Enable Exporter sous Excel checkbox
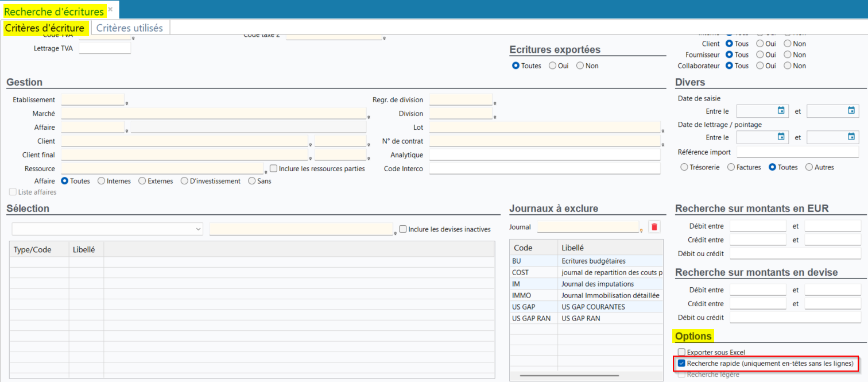Screen dimensions: 868x382 click(x=681, y=352)
